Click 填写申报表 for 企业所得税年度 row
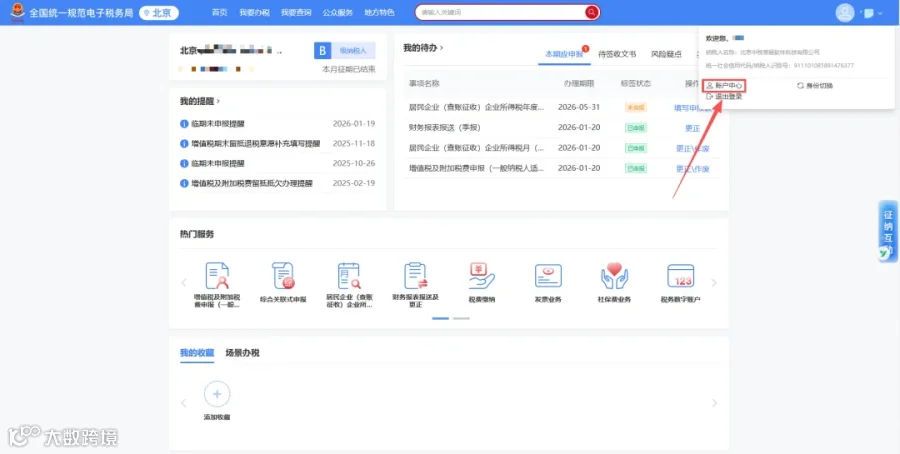The width and height of the screenshot is (900, 454). [693, 108]
